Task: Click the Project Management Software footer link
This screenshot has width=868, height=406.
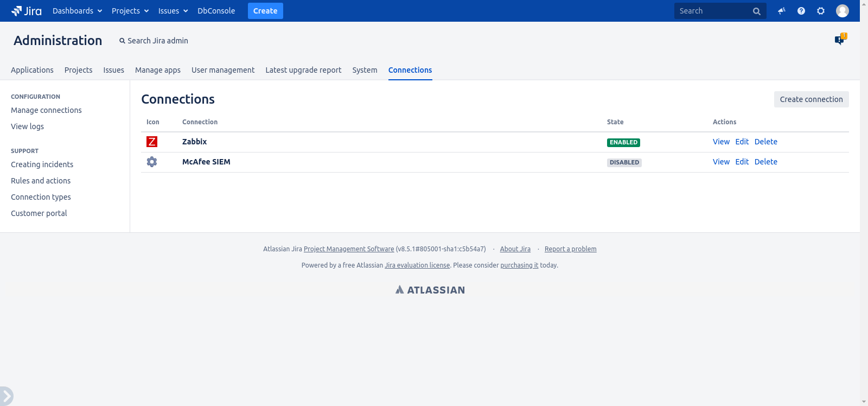Action: click(349, 249)
